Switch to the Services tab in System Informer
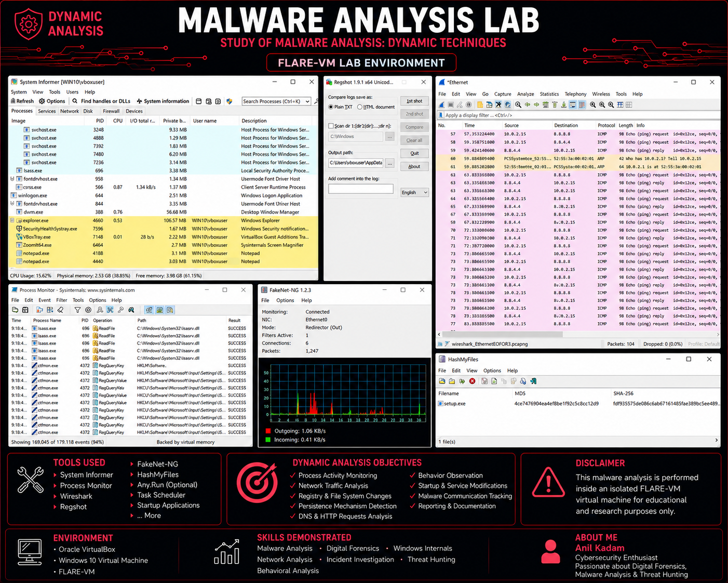The image size is (728, 583). [x=47, y=111]
